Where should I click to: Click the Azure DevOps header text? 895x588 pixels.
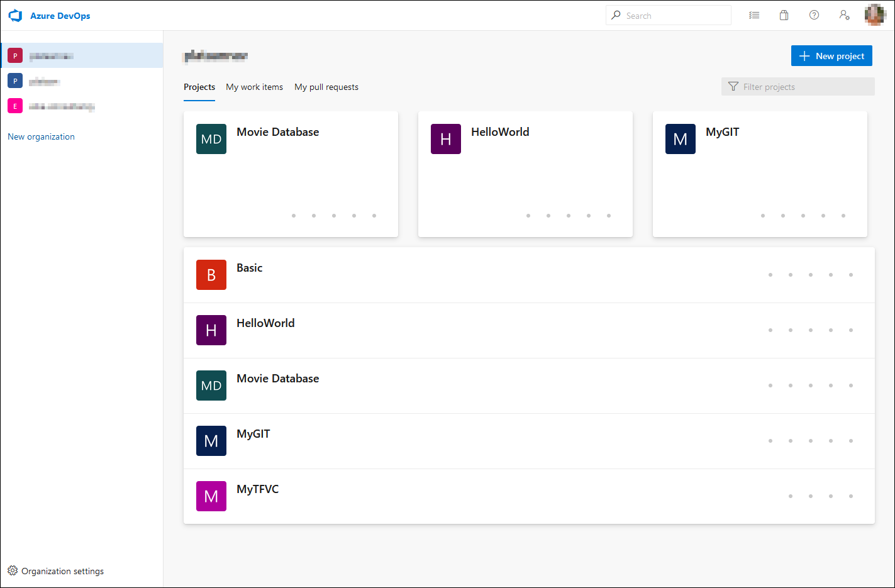click(60, 16)
